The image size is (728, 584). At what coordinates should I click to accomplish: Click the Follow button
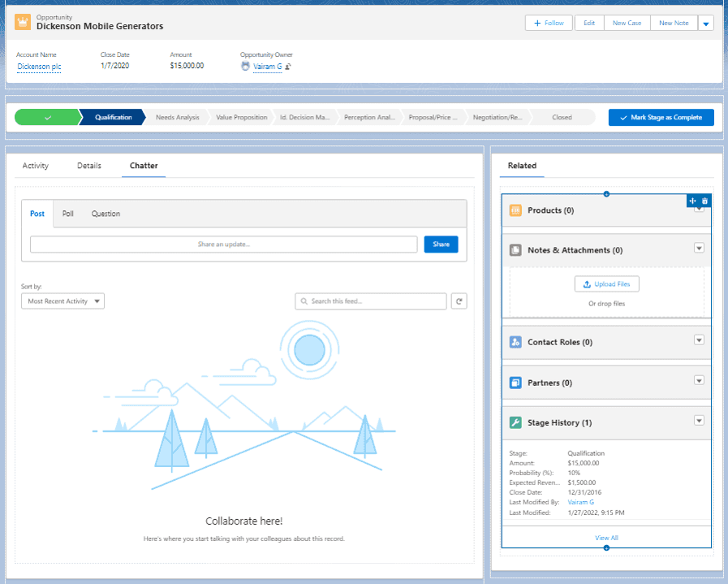pos(549,23)
